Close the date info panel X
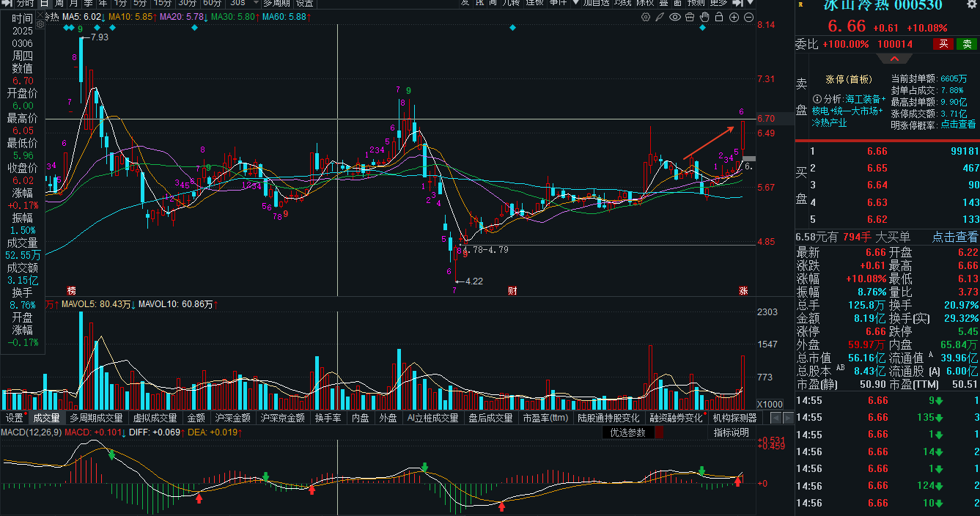 tap(39, 16)
